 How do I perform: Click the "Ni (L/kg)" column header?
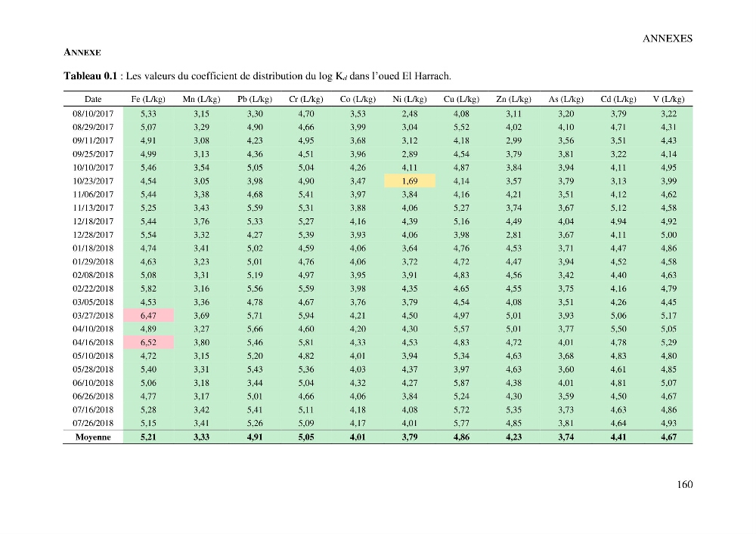[410, 99]
